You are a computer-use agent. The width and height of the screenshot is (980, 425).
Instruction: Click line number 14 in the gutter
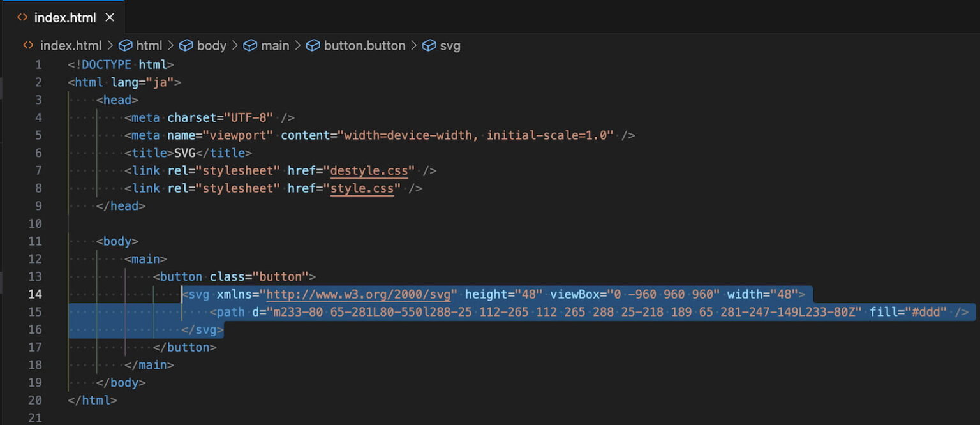[x=34, y=294]
